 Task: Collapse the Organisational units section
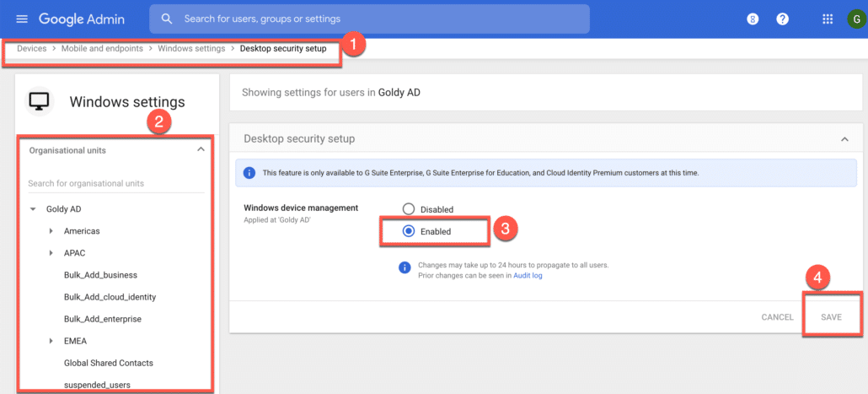click(x=201, y=149)
